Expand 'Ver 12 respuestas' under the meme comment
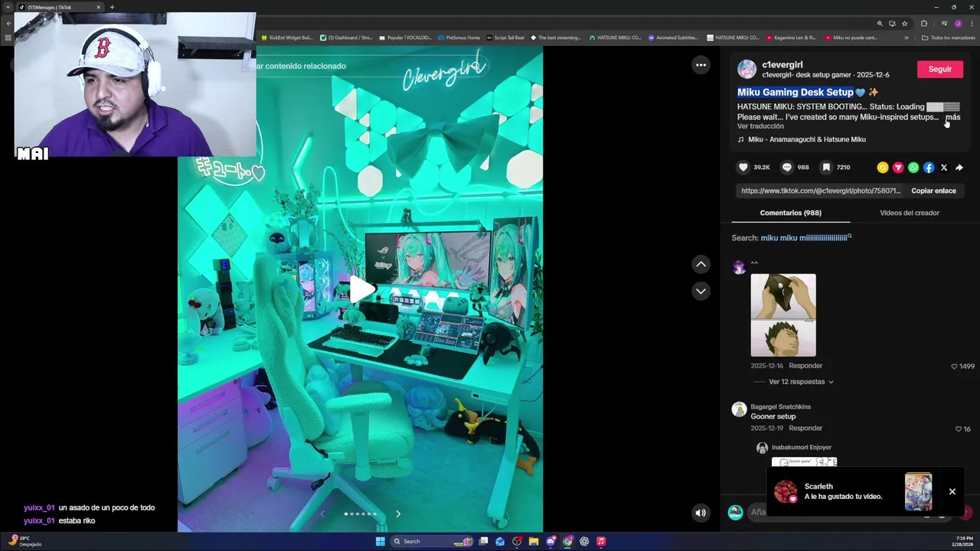Image resolution: width=980 pixels, height=551 pixels. 801,382
